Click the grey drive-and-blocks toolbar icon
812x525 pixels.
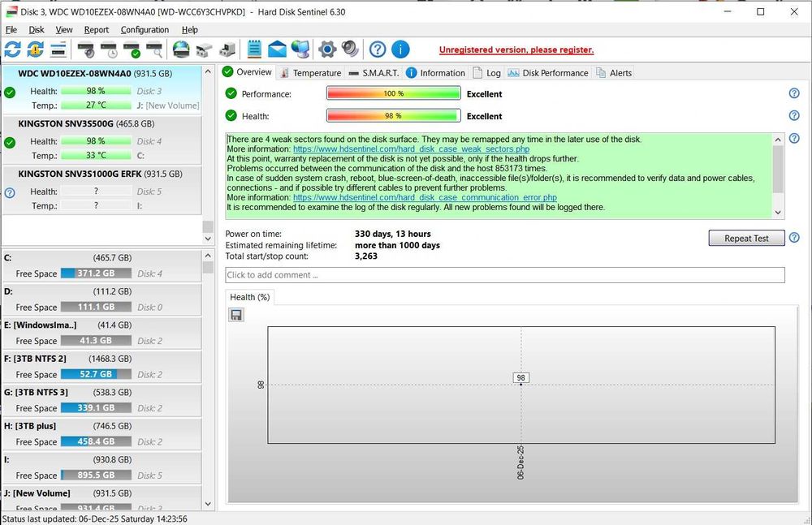tap(204, 49)
